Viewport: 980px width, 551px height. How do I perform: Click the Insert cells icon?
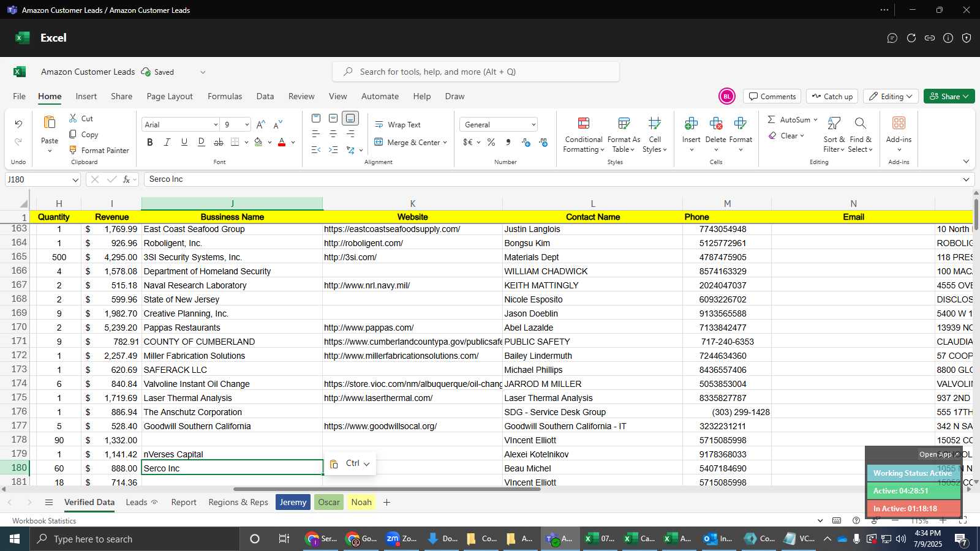(x=691, y=124)
